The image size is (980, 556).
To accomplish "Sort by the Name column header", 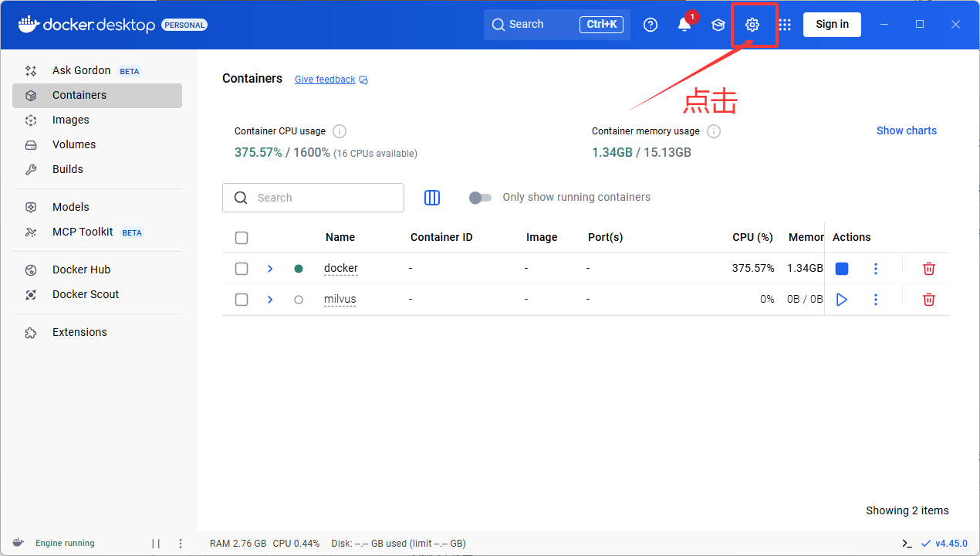I will point(340,238).
